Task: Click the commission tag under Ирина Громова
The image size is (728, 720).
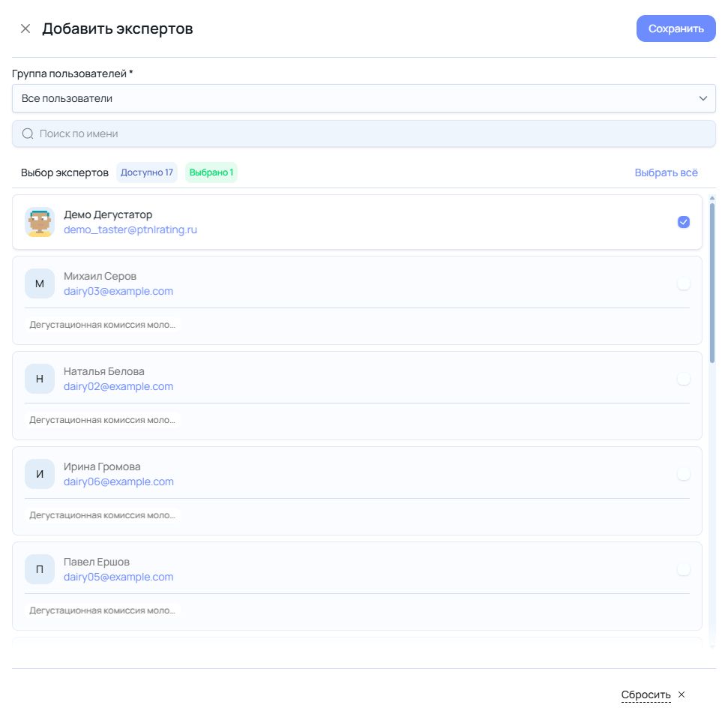Action: click(x=102, y=515)
